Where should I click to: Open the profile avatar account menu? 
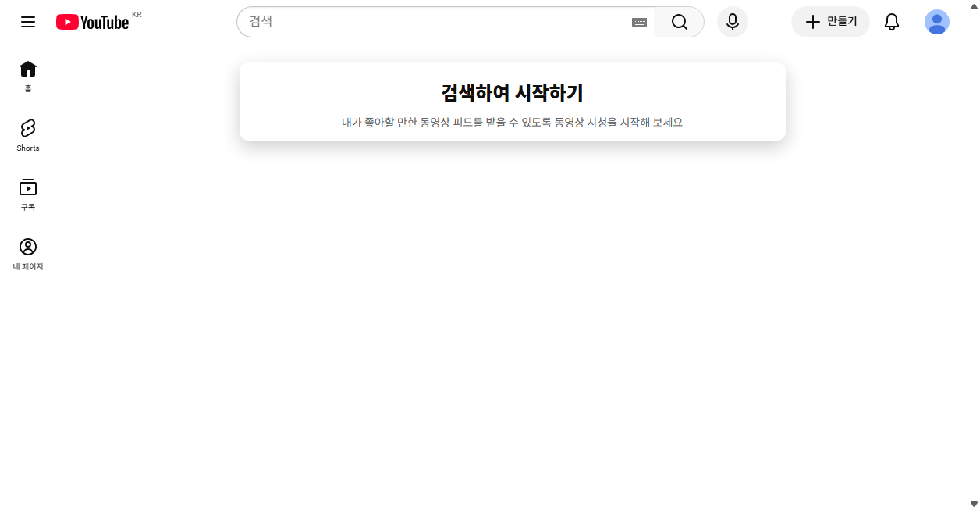coord(937,22)
